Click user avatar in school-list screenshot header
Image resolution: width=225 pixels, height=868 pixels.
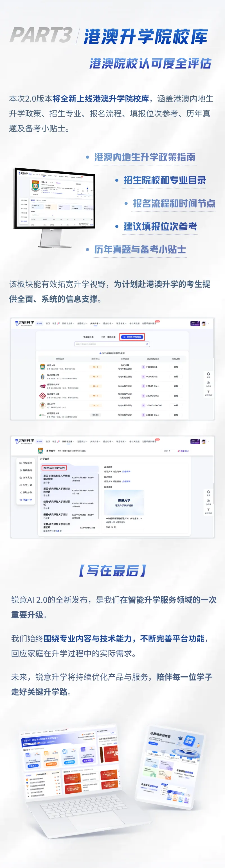pos(204,324)
